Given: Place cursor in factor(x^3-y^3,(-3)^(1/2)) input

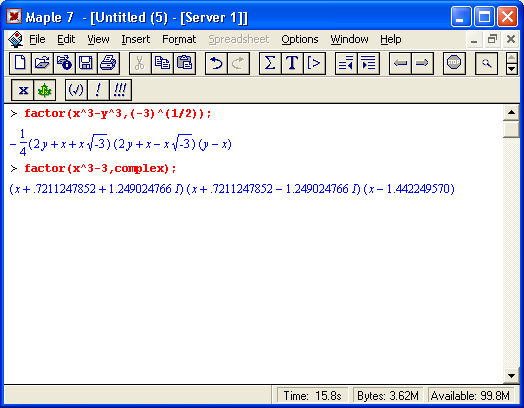Looking at the screenshot, I should tap(118, 114).
